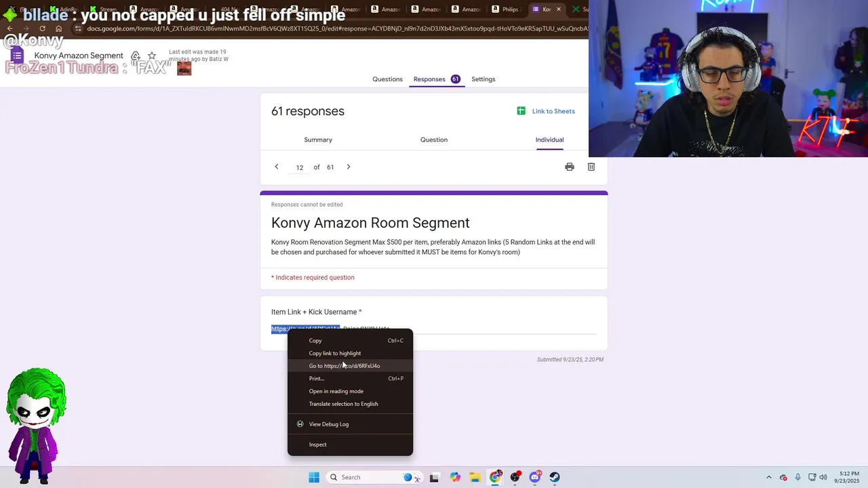Choose Inspect from context menu
The width and height of the screenshot is (868, 488).
(351, 445)
